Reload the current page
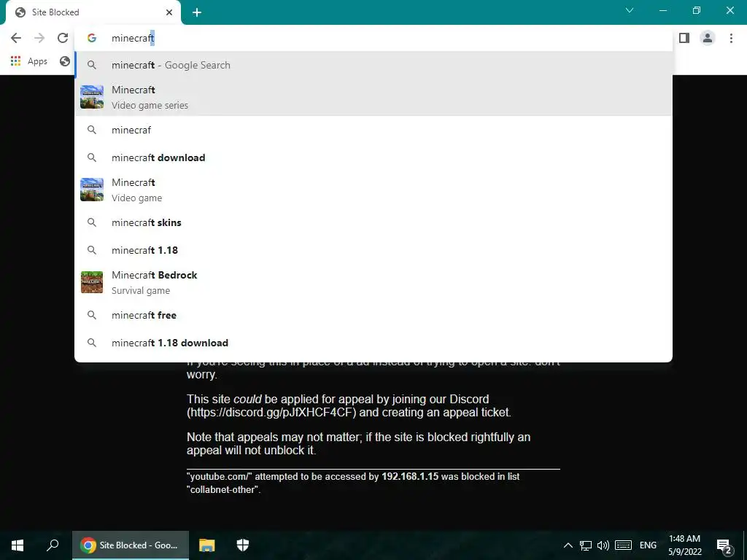The image size is (747, 560). (63, 38)
